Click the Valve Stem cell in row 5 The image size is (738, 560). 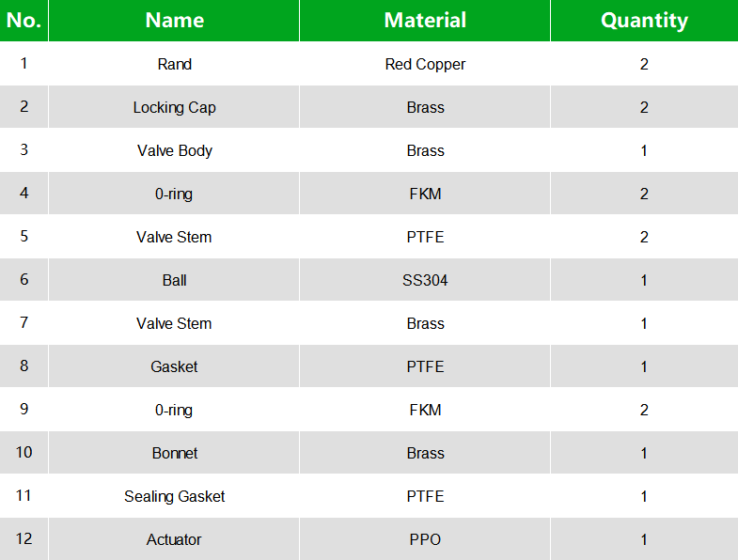174,237
